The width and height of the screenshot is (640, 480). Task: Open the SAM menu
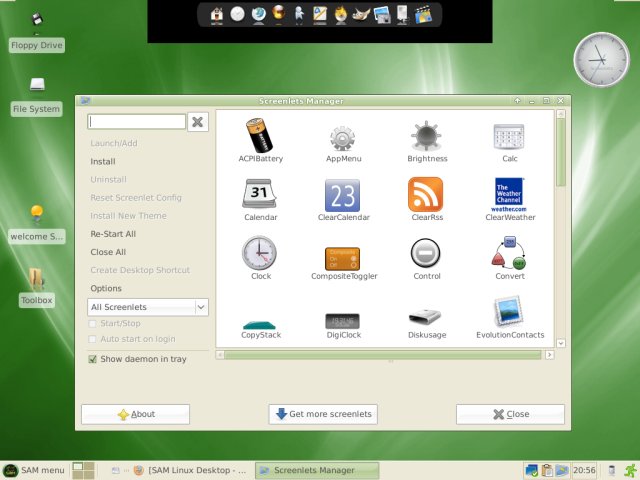pyautogui.click(x=33, y=470)
